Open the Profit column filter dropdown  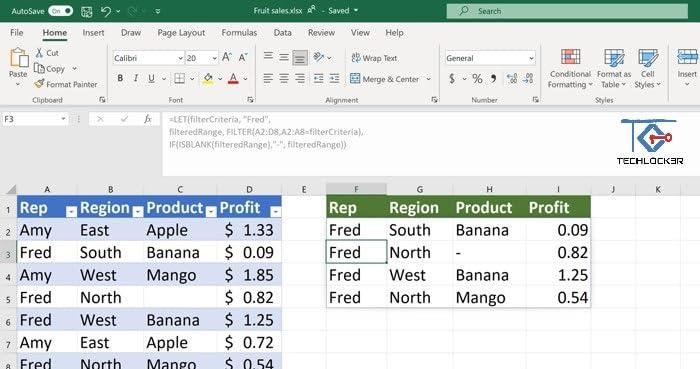click(276, 212)
